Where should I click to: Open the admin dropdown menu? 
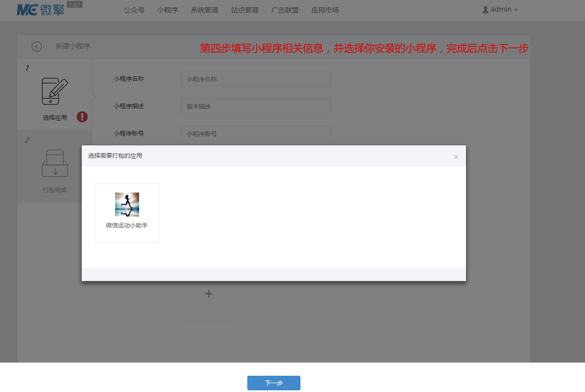500,9
